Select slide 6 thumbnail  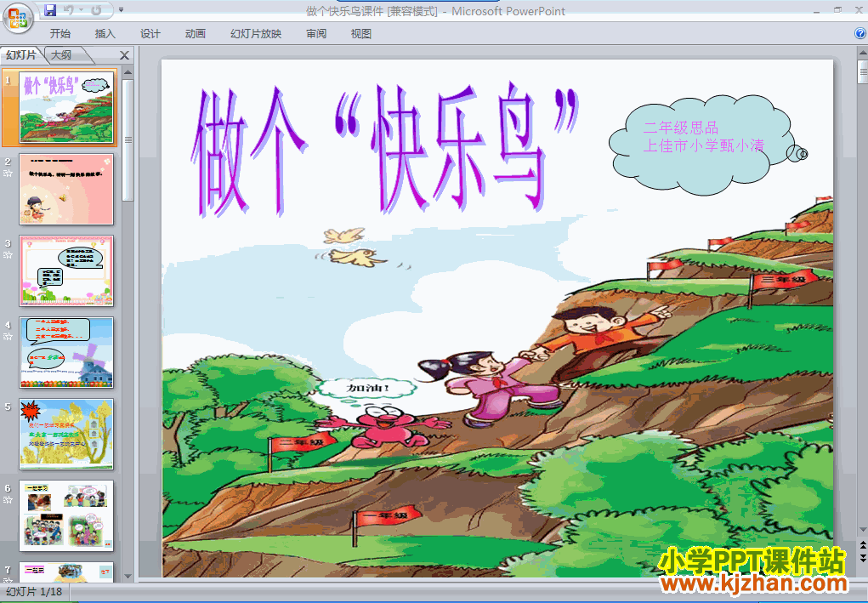(66, 515)
